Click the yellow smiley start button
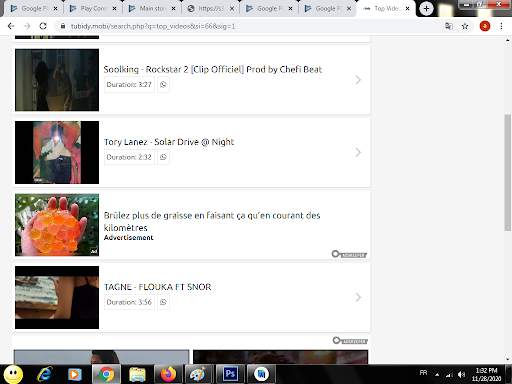The height and width of the screenshot is (384, 512). (x=13, y=374)
